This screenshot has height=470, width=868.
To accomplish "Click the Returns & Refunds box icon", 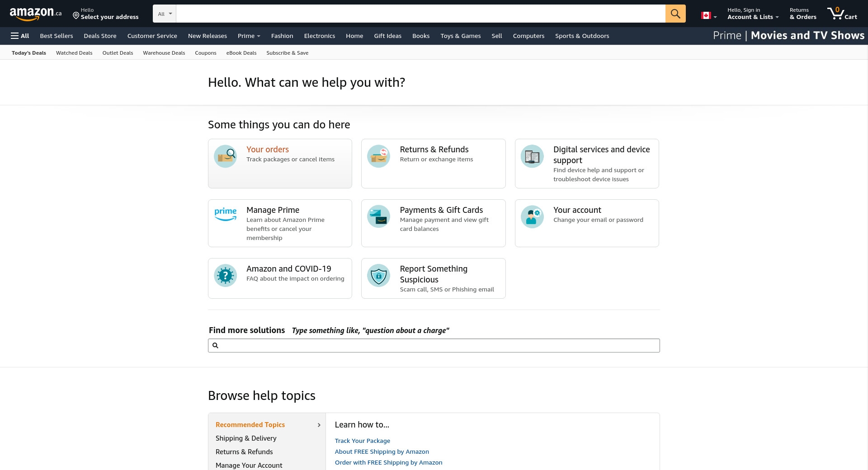I will click(378, 156).
